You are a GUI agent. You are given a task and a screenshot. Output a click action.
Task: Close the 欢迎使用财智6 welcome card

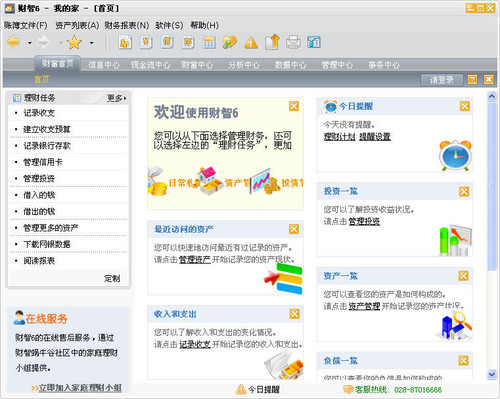(x=294, y=106)
